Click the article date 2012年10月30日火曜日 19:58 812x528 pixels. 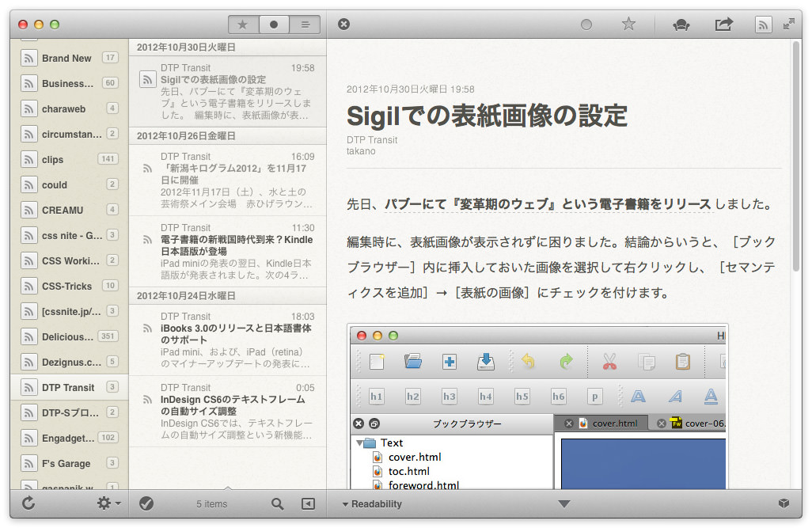(x=410, y=89)
